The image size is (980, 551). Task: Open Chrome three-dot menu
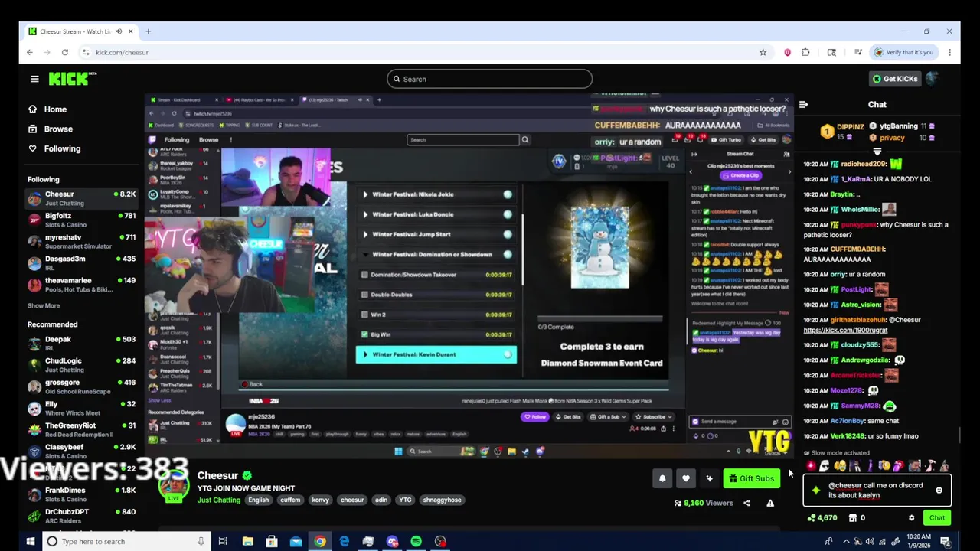(x=949, y=52)
